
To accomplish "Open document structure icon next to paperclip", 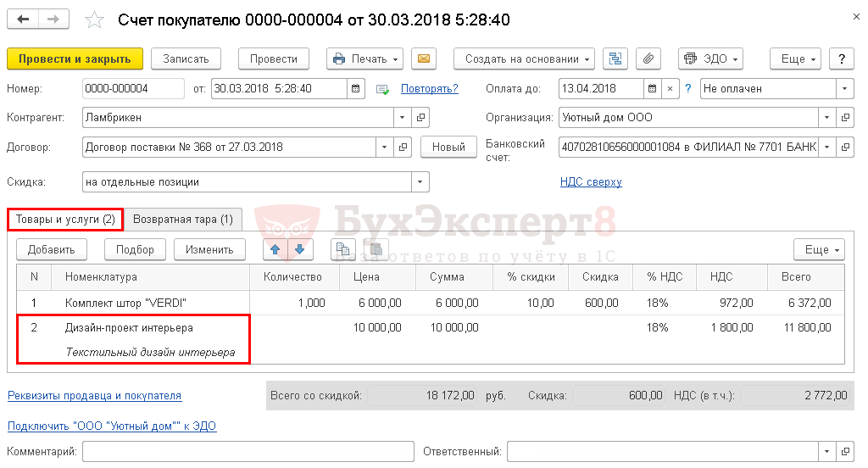I will (616, 58).
